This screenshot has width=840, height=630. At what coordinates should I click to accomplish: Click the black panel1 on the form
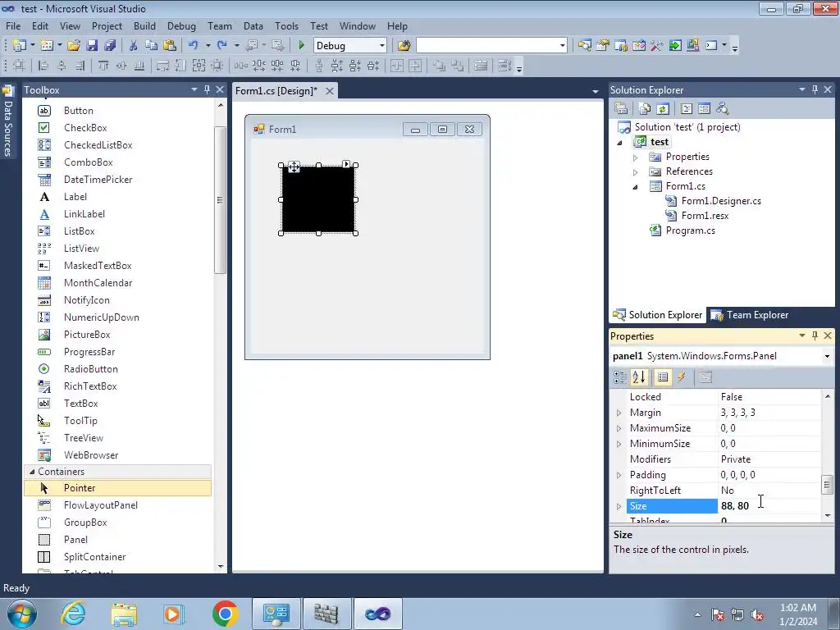[x=319, y=199]
